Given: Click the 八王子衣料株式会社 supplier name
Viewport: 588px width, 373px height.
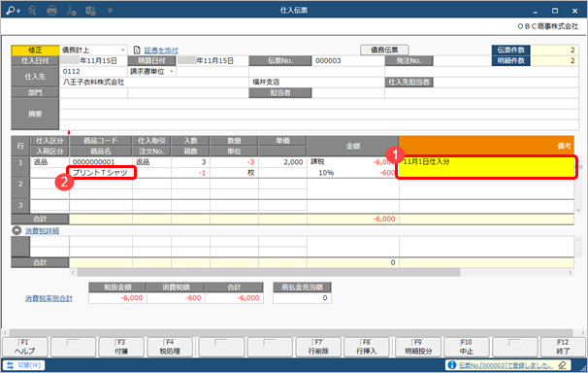Looking at the screenshot, I should click(93, 83).
